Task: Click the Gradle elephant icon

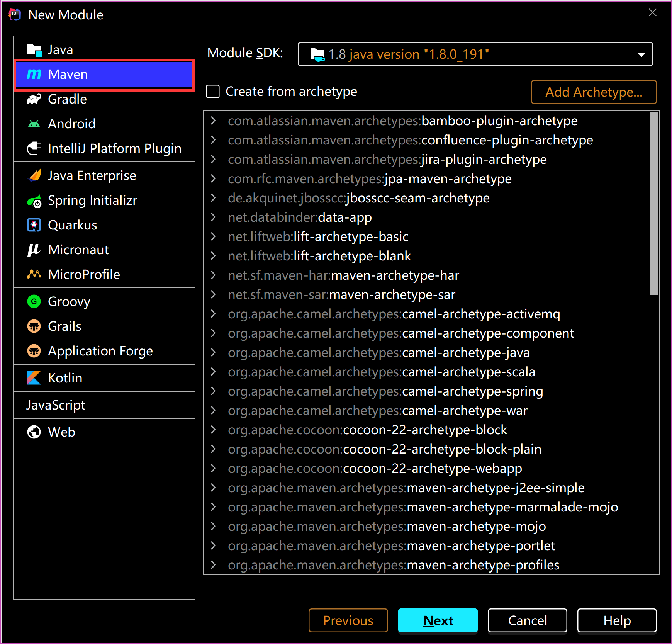Action: pyautogui.click(x=34, y=99)
